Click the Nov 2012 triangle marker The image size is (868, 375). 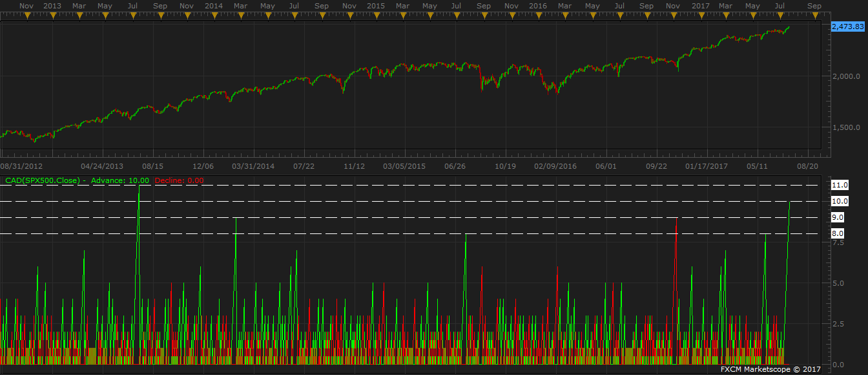click(26, 16)
